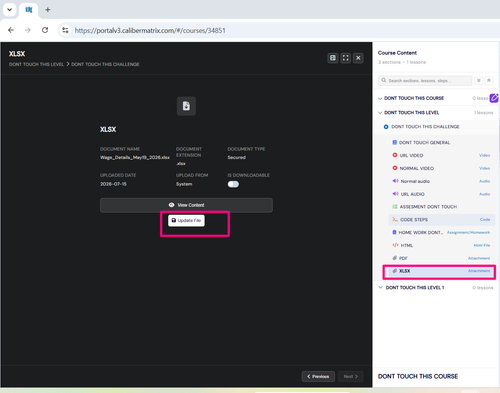
Task: Click the NORMAL VIDEO play icon
Action: (x=395, y=168)
